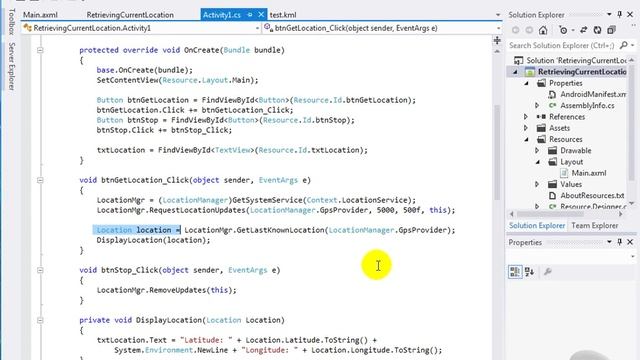Switch to the test.kml tab
The height and width of the screenshot is (360, 640).
click(x=283, y=15)
